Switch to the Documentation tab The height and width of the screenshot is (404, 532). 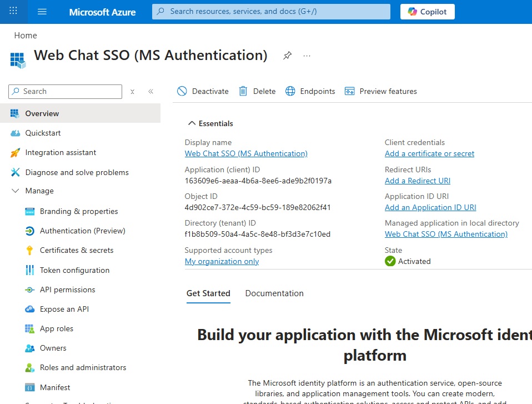[x=274, y=293]
